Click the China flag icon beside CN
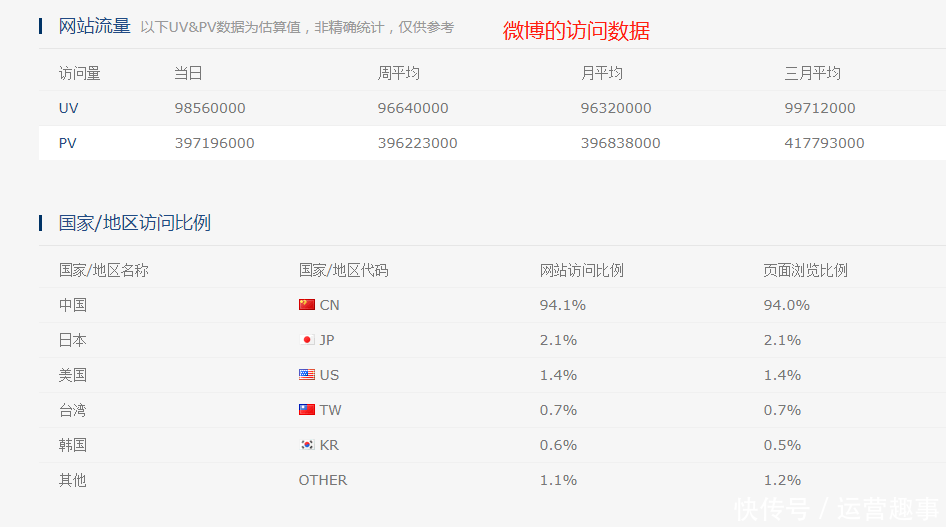 click(x=306, y=305)
